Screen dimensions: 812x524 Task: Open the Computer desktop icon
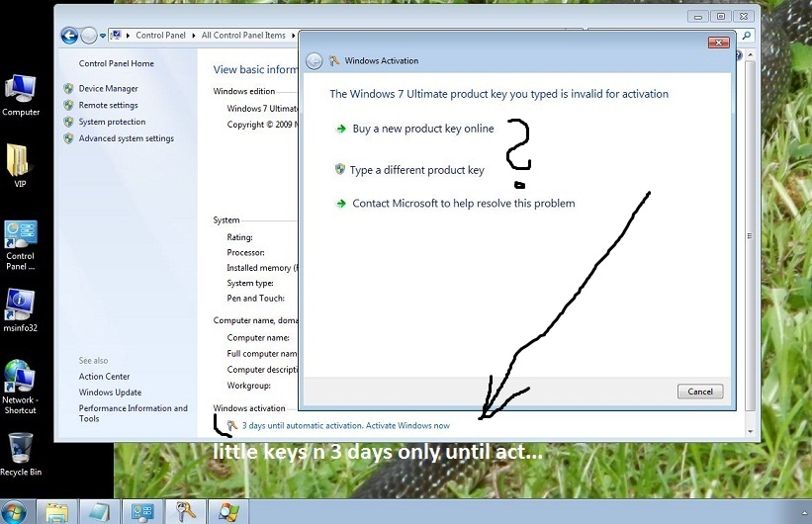pos(20,95)
